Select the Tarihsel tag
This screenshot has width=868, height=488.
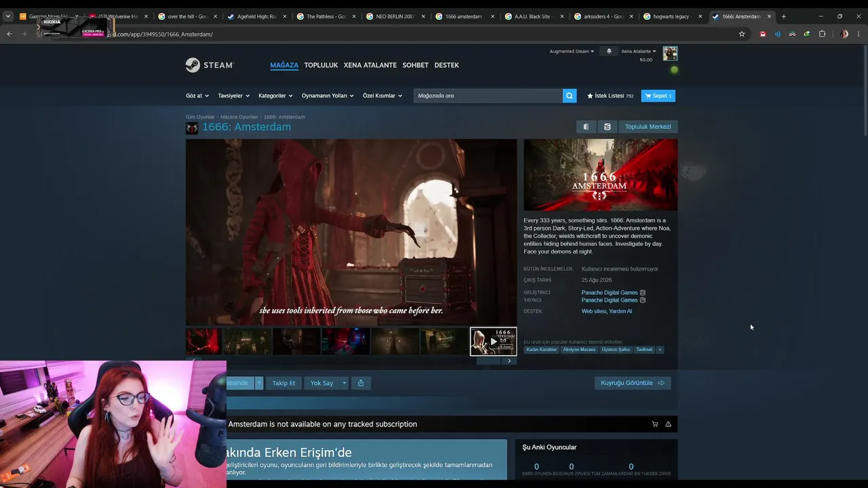(644, 350)
